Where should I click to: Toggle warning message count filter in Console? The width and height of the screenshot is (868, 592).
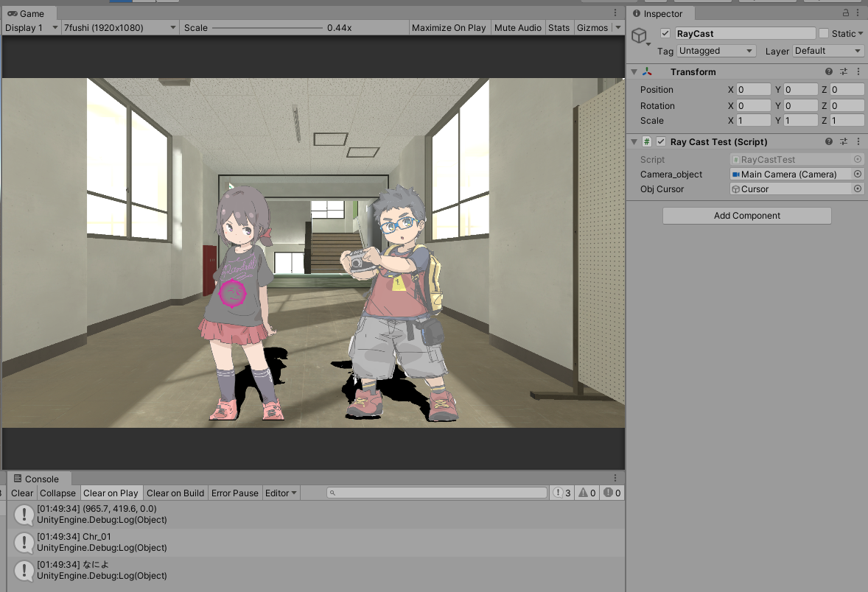(587, 493)
